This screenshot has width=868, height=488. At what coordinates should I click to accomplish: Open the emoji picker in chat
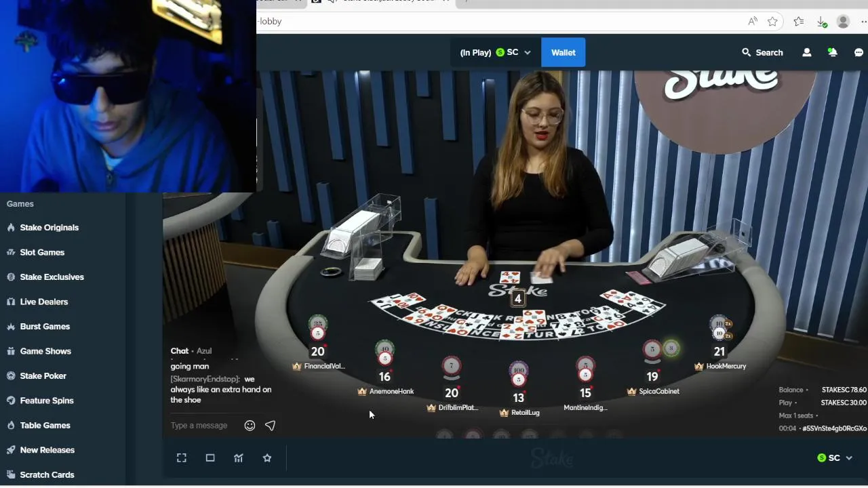pos(250,426)
